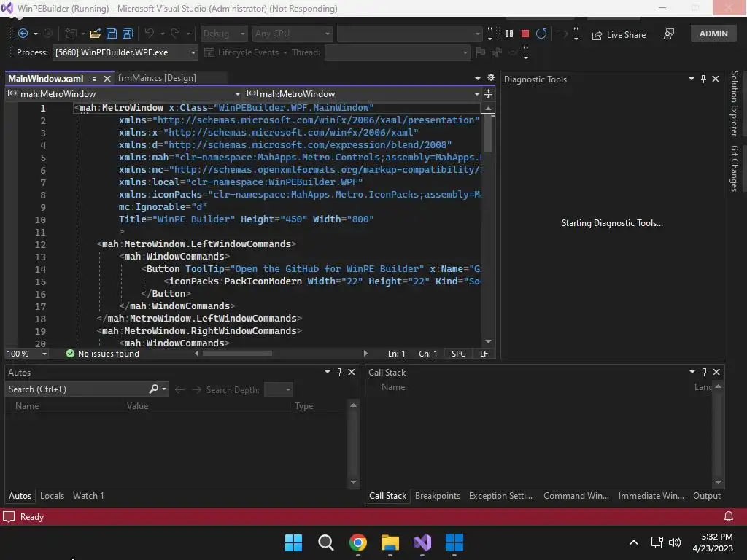The width and height of the screenshot is (747, 560).
Task: Switch to the Watch 1 tab
Action: (88, 496)
